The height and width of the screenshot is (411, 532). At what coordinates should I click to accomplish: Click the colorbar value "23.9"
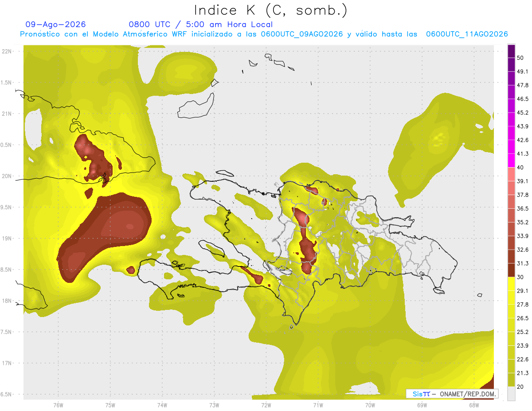click(523, 346)
